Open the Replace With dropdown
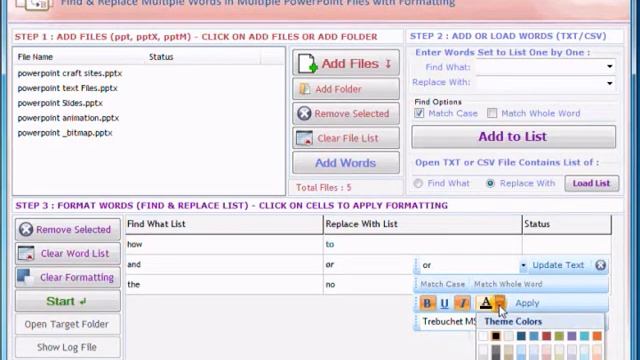640x360 pixels. [609, 83]
